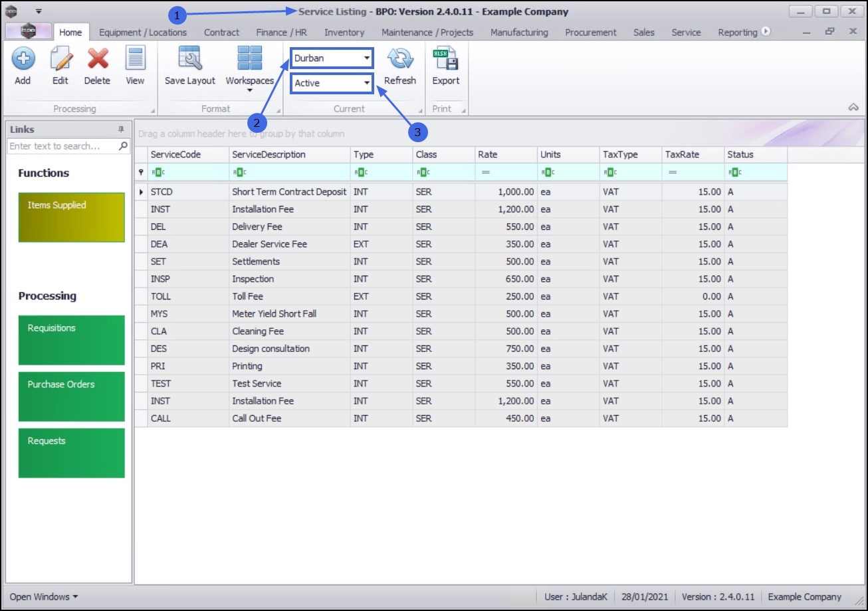
Task: Open the Contract tab
Action: tap(221, 32)
